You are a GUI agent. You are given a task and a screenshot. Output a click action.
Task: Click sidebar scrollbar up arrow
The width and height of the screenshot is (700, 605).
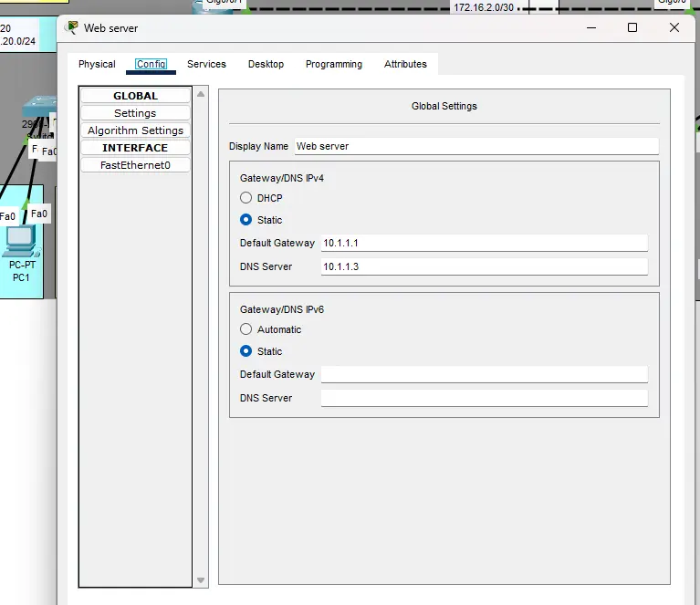[x=201, y=94]
